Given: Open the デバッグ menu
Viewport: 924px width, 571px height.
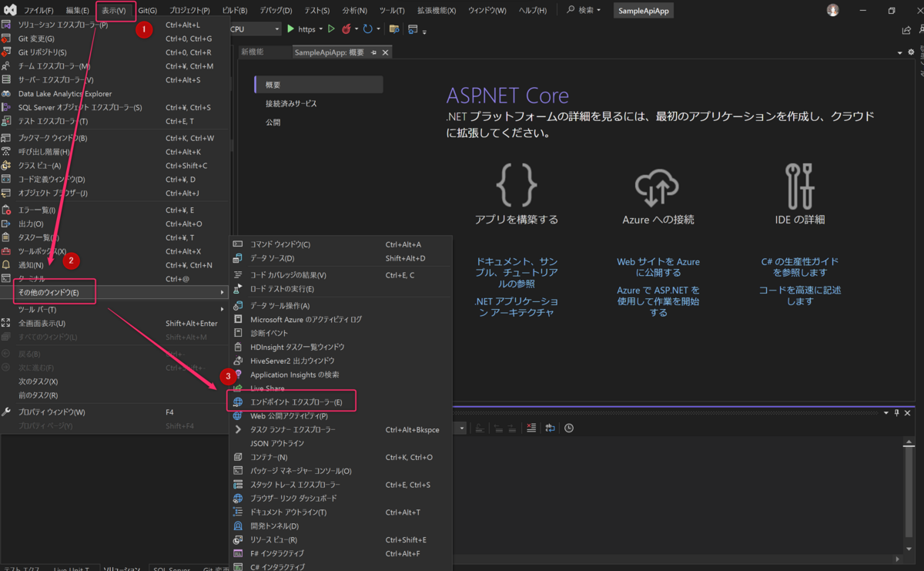Looking at the screenshot, I should pyautogui.click(x=276, y=11).
